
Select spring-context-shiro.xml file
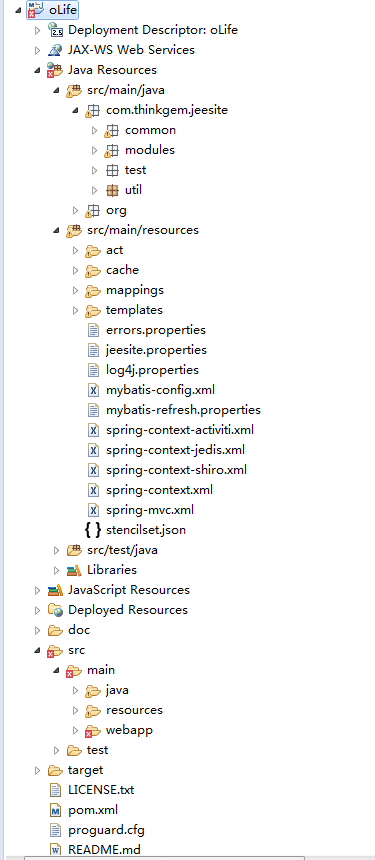(177, 470)
